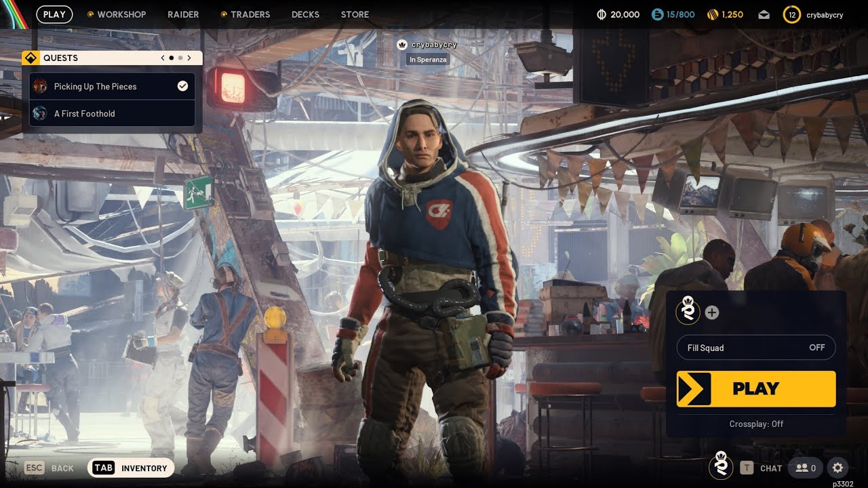Click the gold 1,250 currency icon
The height and width of the screenshot is (488, 868).
713,14
